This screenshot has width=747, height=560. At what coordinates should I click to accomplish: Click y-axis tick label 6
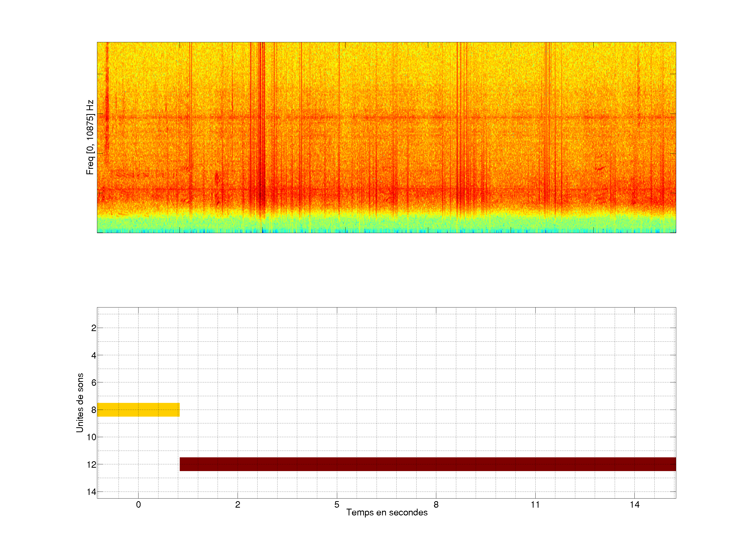[94, 383]
